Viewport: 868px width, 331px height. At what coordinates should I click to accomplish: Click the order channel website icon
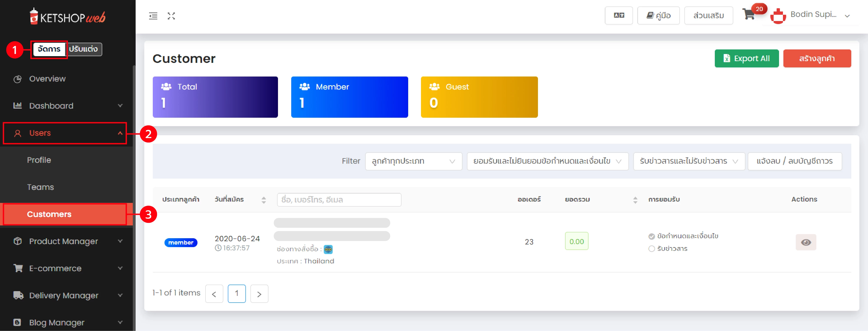tap(328, 249)
